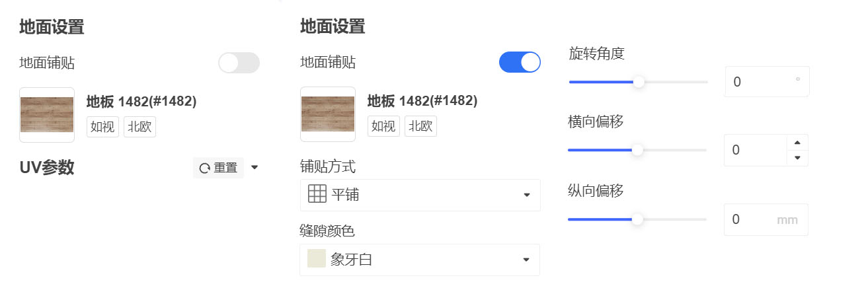Enable the left 地面铺贴 toggle switch
This screenshot has width=868, height=290.
coord(239,63)
